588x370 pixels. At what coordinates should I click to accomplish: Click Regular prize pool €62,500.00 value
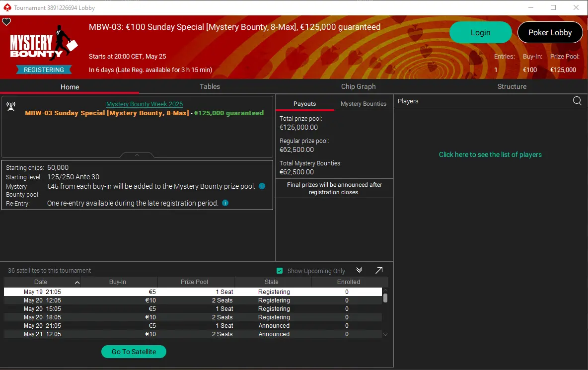(x=296, y=149)
